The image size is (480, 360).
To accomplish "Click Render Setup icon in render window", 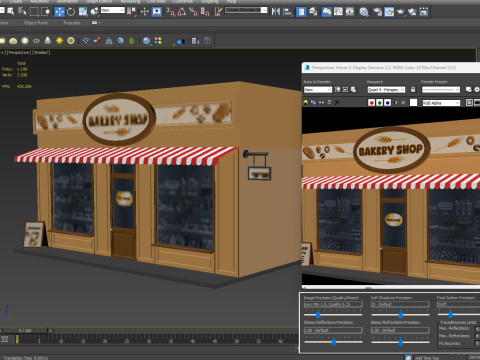I will (x=468, y=89).
